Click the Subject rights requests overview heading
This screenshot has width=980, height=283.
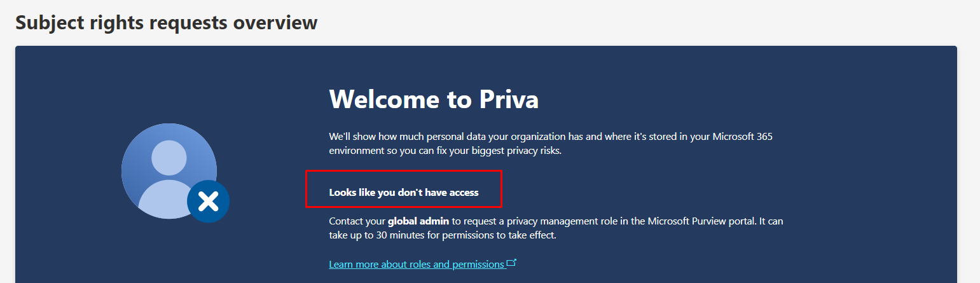coord(166,23)
